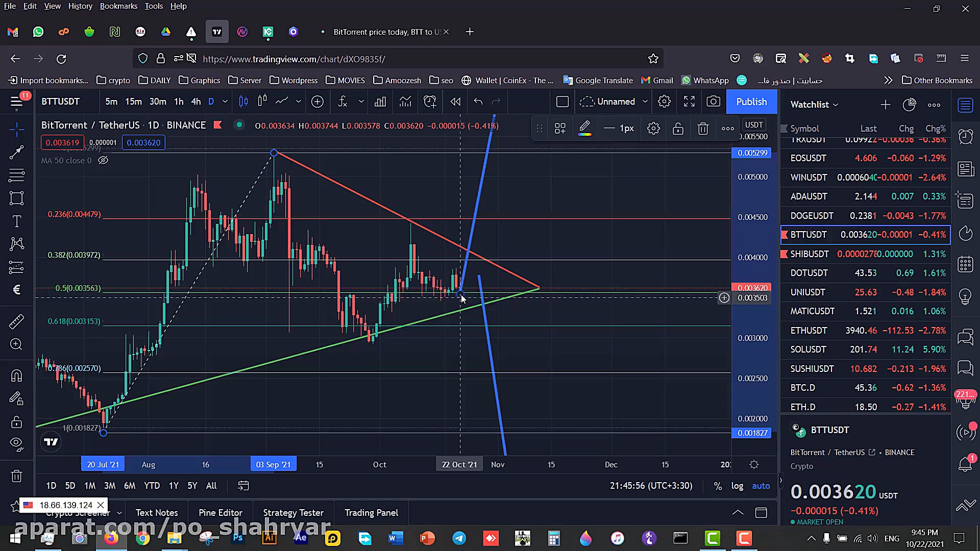980x551 pixels.
Task: Open the Bar Replay tool
Action: 455,102
